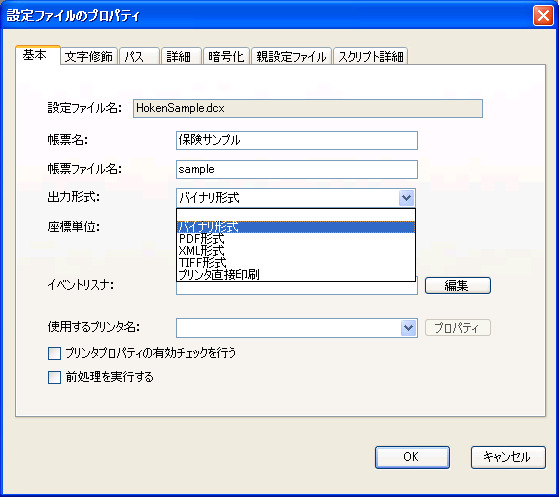This screenshot has height=497, width=559.
Task: Click the 帳票名 input field
Action: tap(297, 140)
